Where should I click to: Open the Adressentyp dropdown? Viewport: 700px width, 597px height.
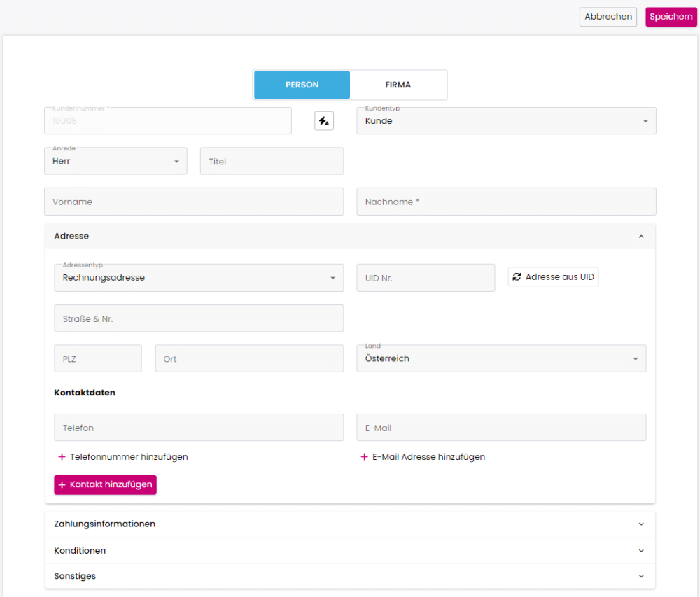click(x=199, y=278)
